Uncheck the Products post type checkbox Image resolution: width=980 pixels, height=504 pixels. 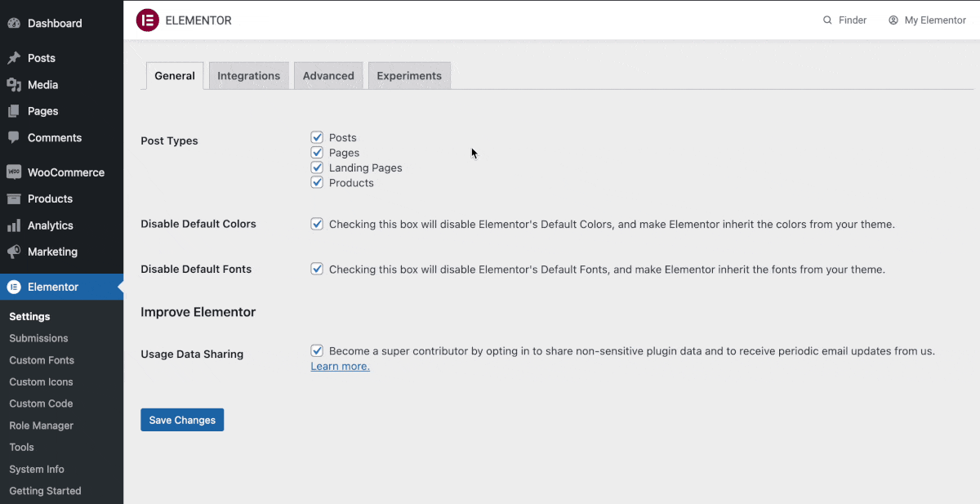coord(317,183)
